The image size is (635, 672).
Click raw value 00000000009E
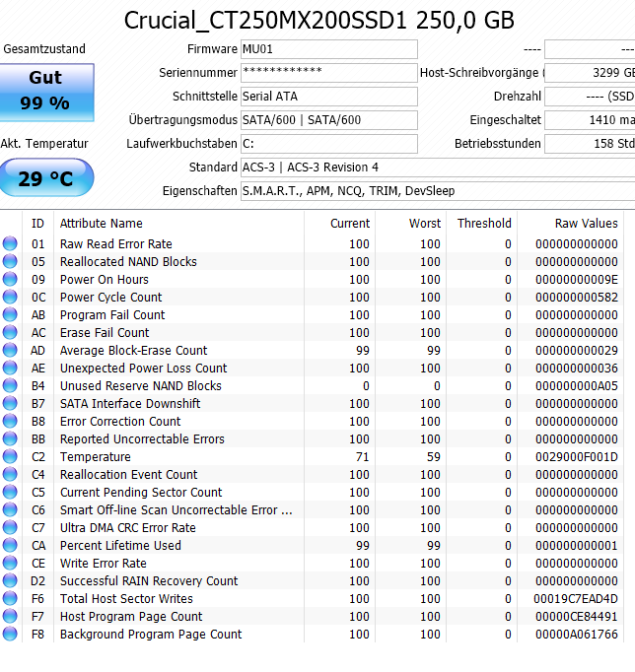576,280
